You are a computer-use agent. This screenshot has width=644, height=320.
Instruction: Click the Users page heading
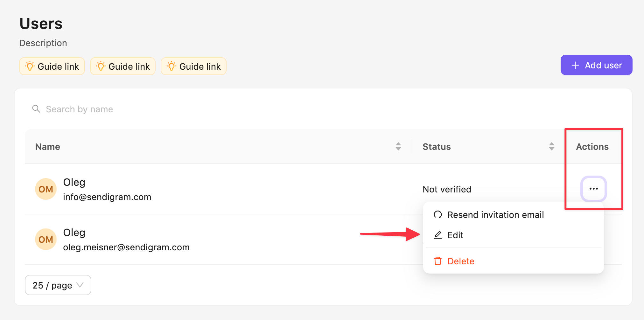(41, 24)
